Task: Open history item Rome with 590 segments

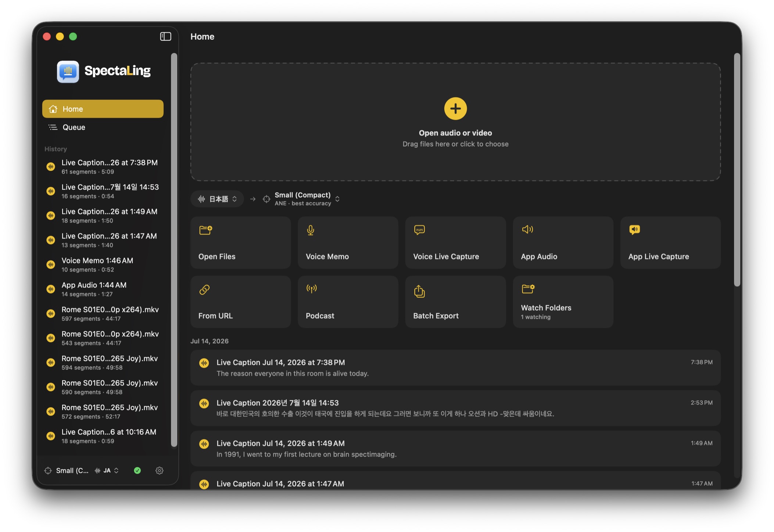Action: point(103,387)
